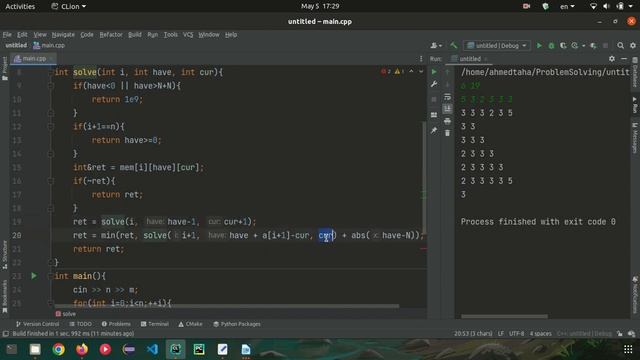The height and width of the screenshot is (360, 640).
Task: Run with coverage from the toolbar
Action: pyautogui.click(x=563, y=46)
